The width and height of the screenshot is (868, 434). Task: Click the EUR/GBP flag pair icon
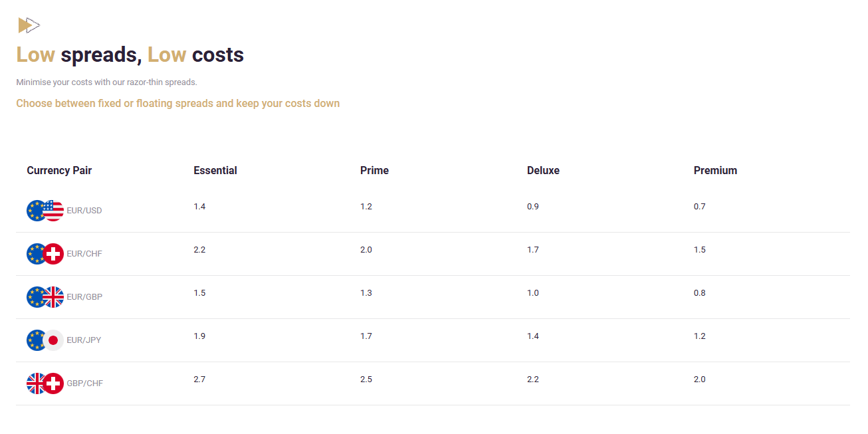coord(45,297)
